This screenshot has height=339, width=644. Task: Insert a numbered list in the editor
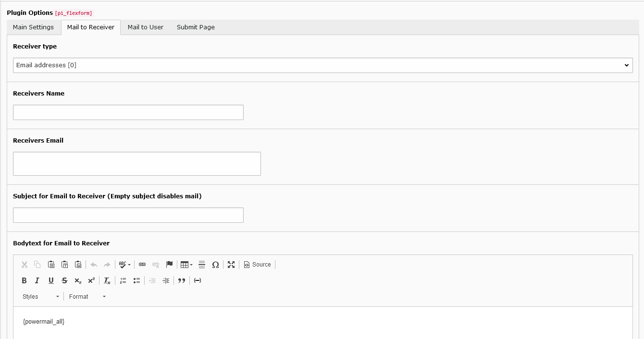pyautogui.click(x=123, y=280)
